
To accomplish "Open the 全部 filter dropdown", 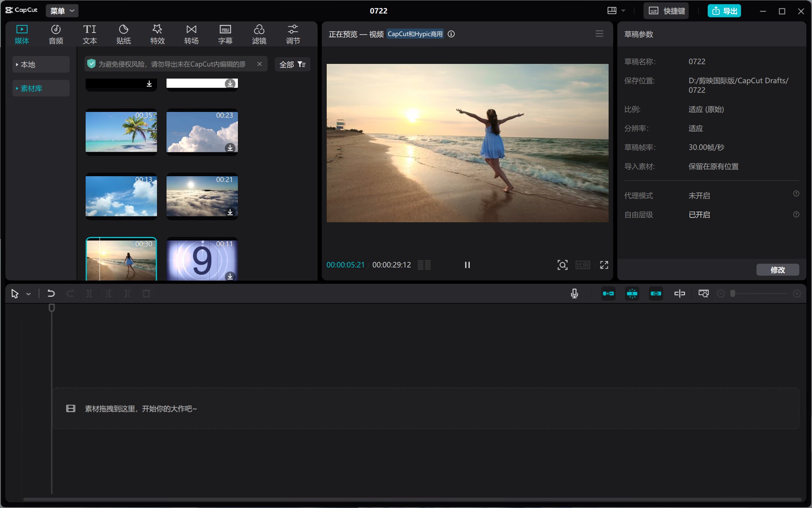I will pyautogui.click(x=292, y=64).
